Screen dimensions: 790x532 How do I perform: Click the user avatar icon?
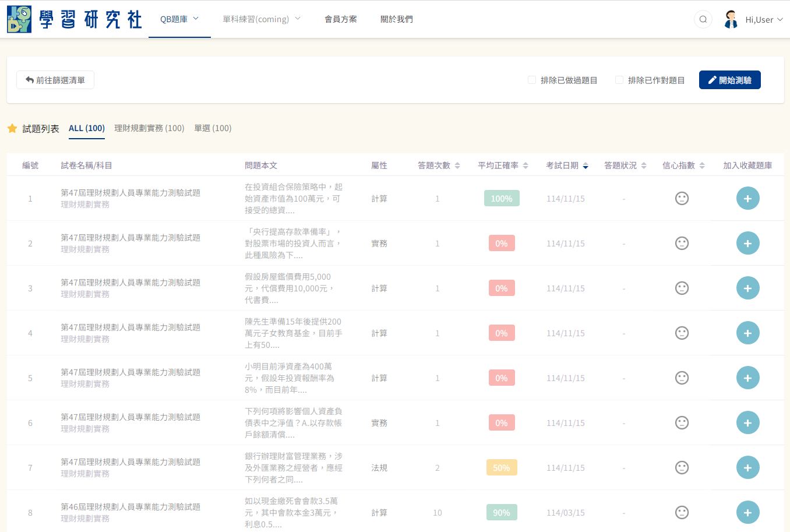click(x=731, y=19)
